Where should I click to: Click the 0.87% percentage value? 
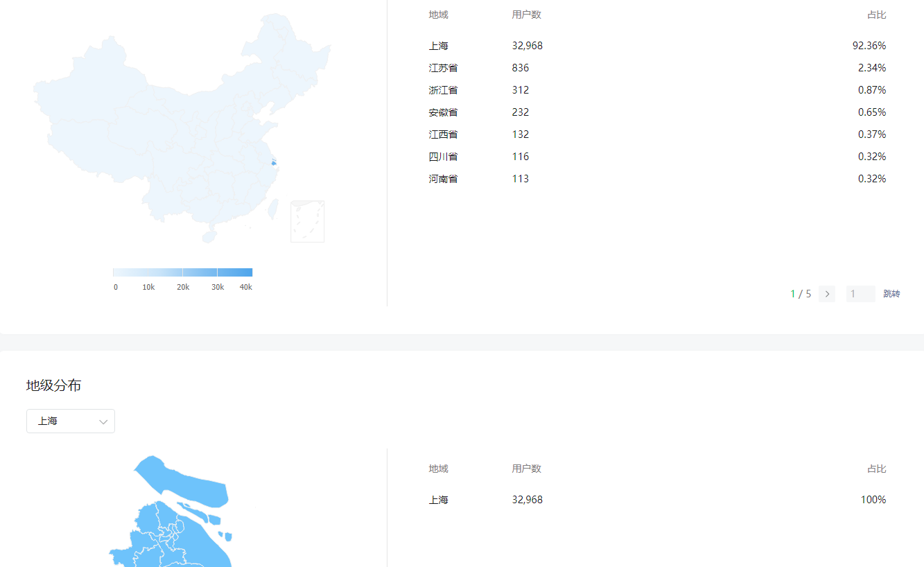tap(872, 90)
